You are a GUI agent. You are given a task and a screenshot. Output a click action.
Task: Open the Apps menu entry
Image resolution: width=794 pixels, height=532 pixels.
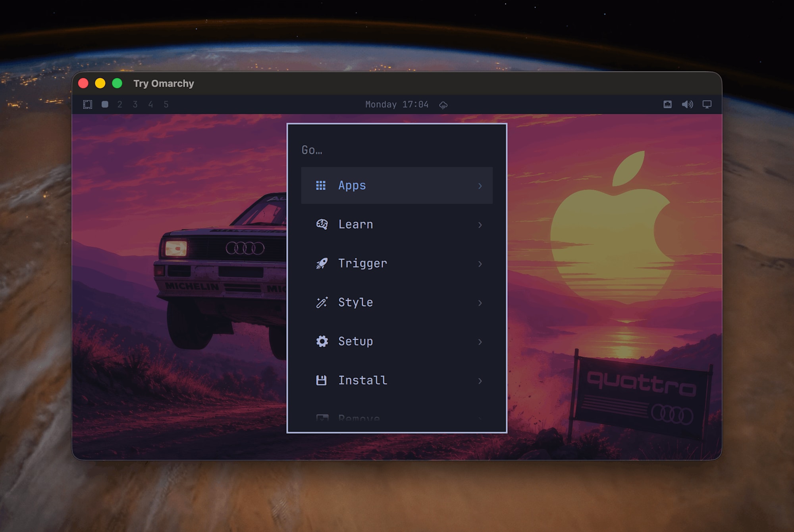[397, 185]
